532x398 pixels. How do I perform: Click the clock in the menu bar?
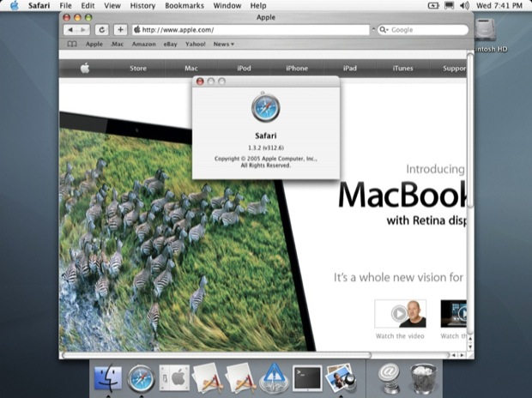coord(499,5)
